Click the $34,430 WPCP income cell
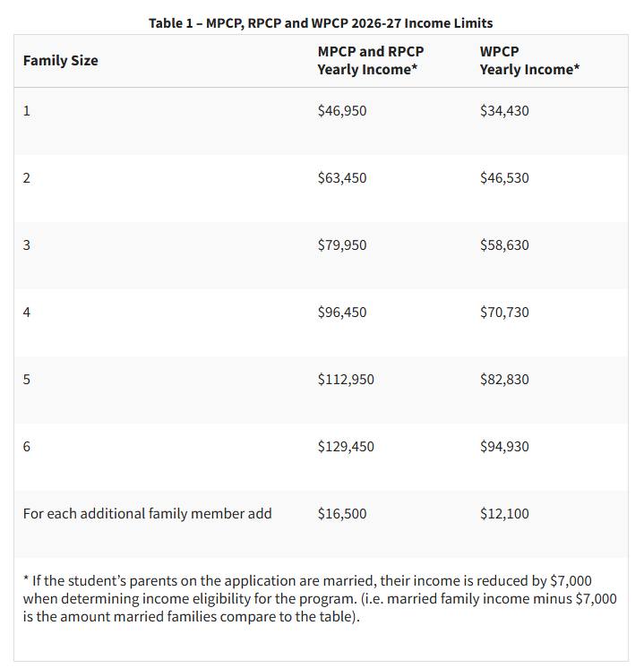 (504, 111)
